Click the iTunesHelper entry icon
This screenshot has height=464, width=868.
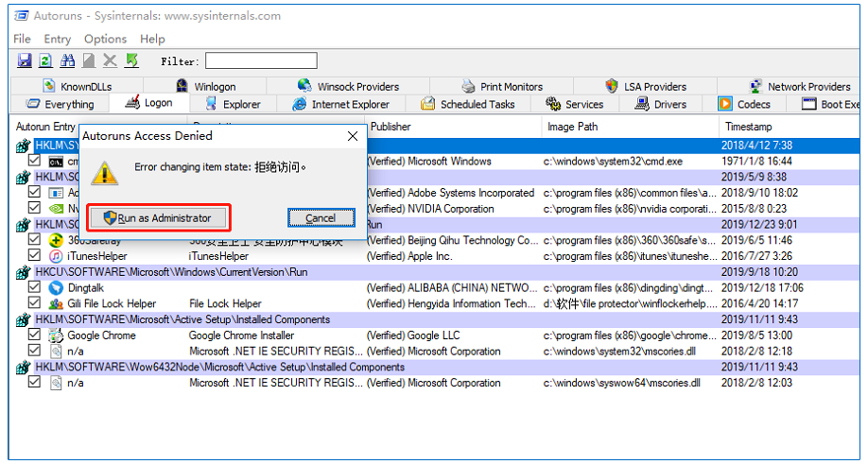(x=56, y=256)
